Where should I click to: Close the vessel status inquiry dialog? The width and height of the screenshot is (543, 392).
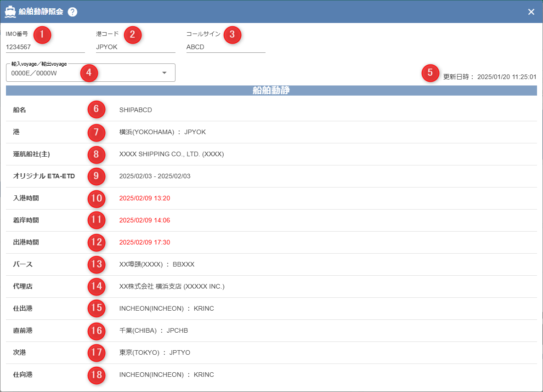click(x=531, y=12)
